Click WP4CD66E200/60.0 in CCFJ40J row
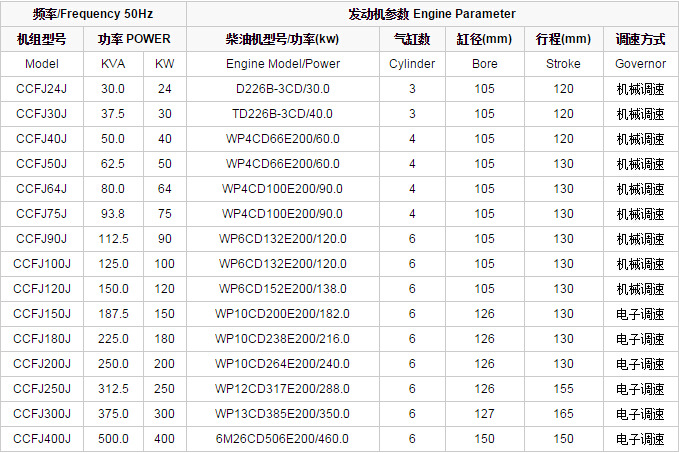679x453 pixels. (283, 139)
